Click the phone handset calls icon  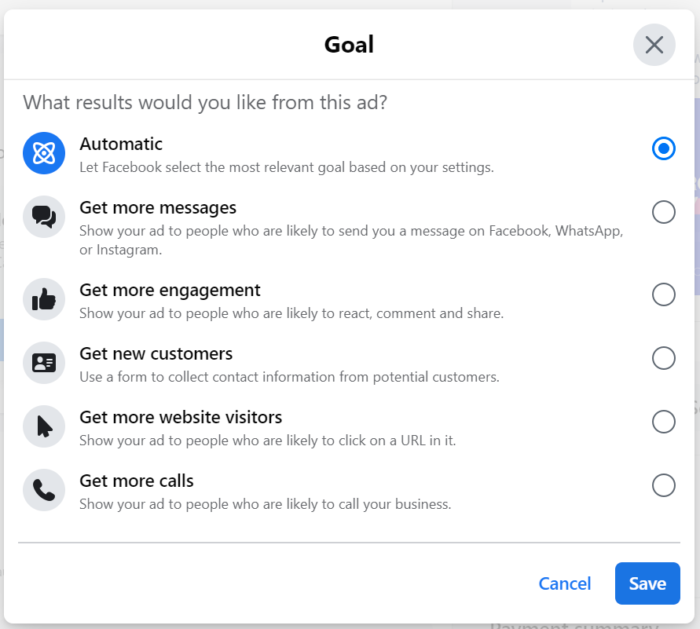click(44, 490)
